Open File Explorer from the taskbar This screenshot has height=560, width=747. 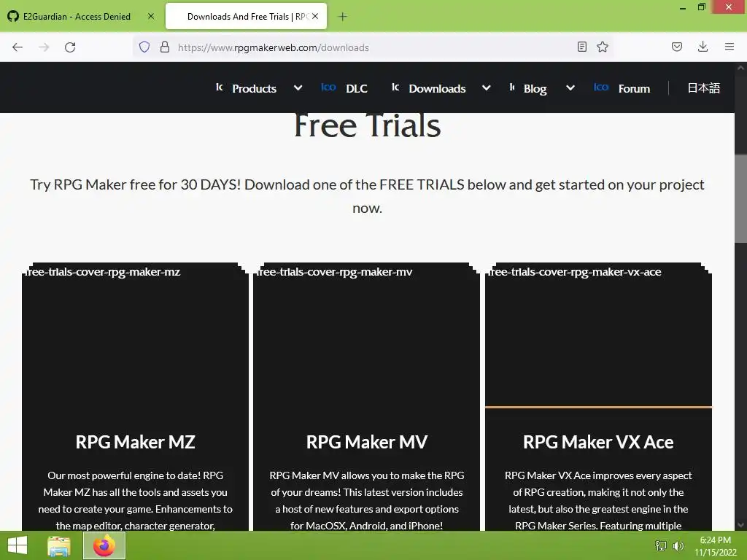point(59,546)
